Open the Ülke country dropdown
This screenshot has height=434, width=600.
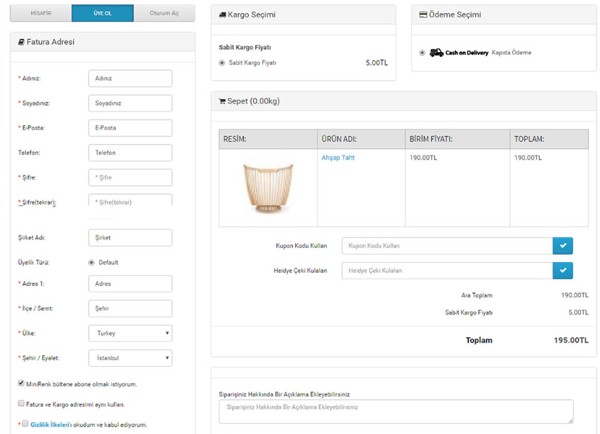pos(130,332)
